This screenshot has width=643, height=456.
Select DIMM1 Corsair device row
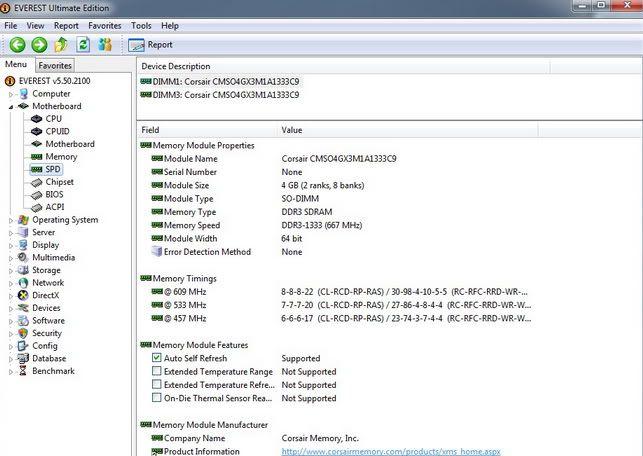click(220, 82)
